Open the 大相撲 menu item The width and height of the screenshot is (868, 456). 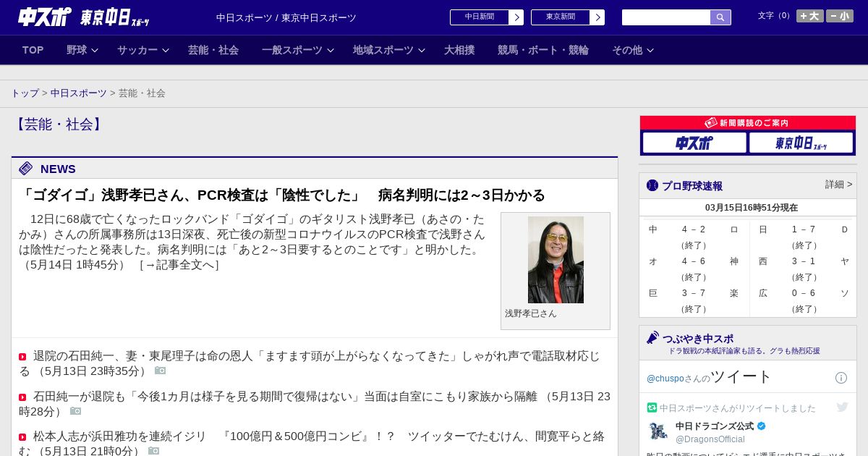coord(459,50)
